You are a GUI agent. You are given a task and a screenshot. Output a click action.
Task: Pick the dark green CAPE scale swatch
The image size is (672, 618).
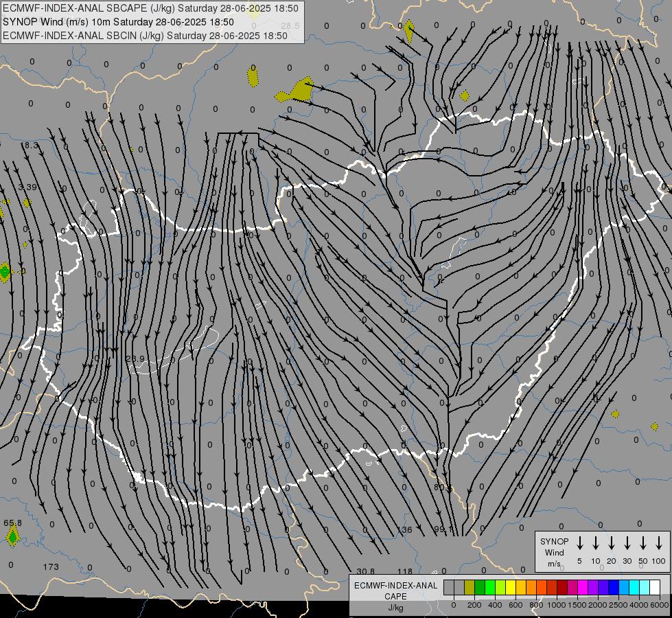pyautogui.click(x=480, y=588)
